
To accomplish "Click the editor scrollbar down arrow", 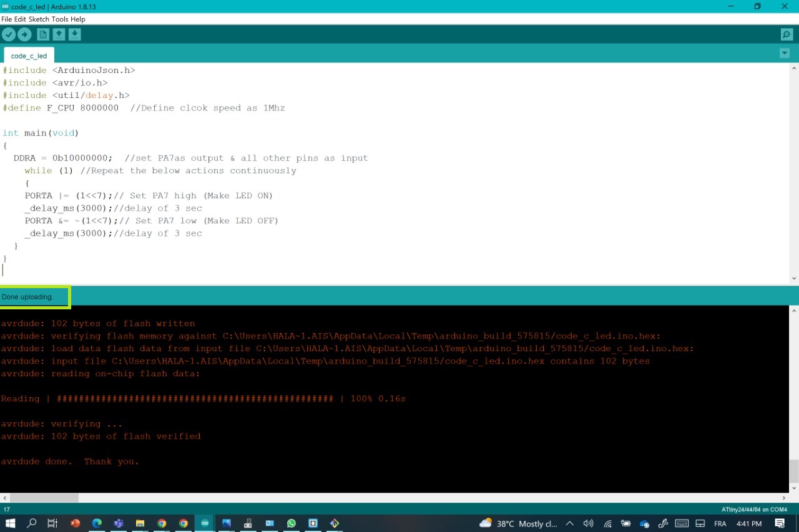I will point(794,278).
